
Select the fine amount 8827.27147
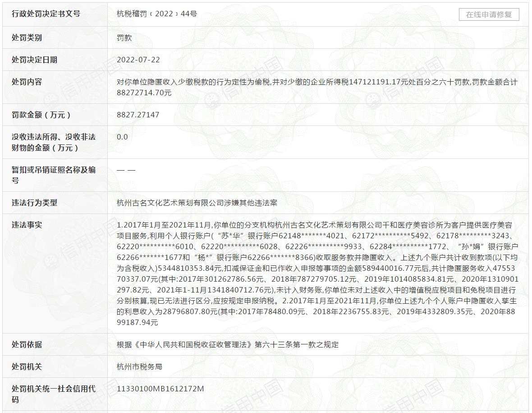click(x=138, y=115)
